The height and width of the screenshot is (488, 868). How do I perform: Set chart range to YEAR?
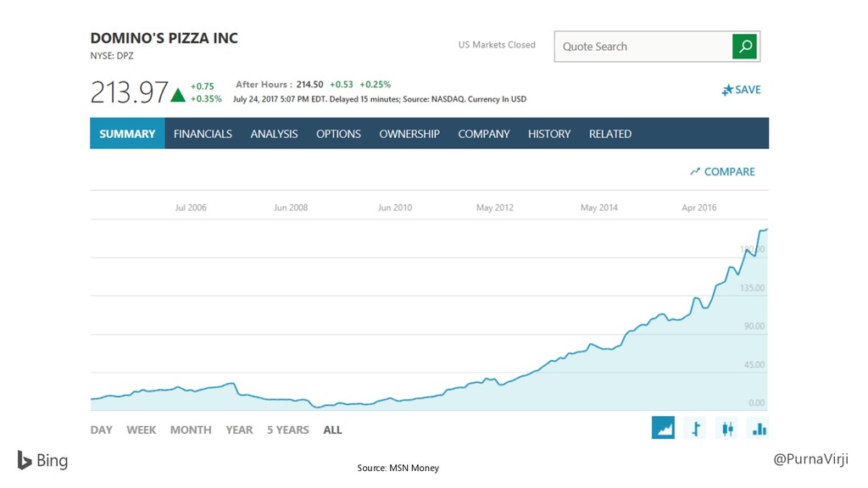coord(239,430)
